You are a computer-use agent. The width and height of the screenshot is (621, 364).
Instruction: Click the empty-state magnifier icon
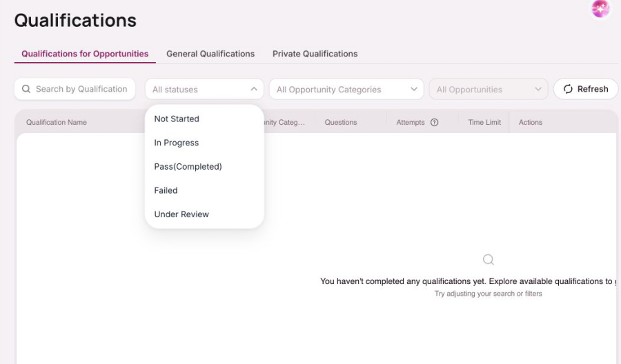coord(489,259)
